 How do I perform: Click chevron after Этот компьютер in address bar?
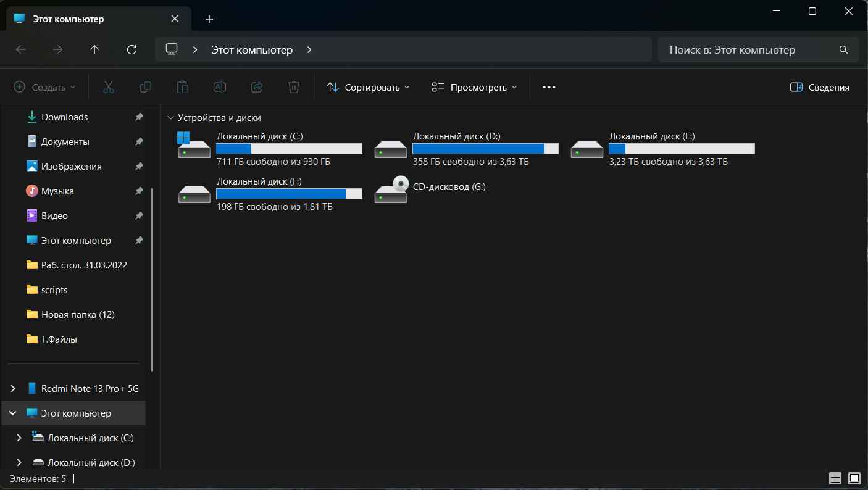309,50
